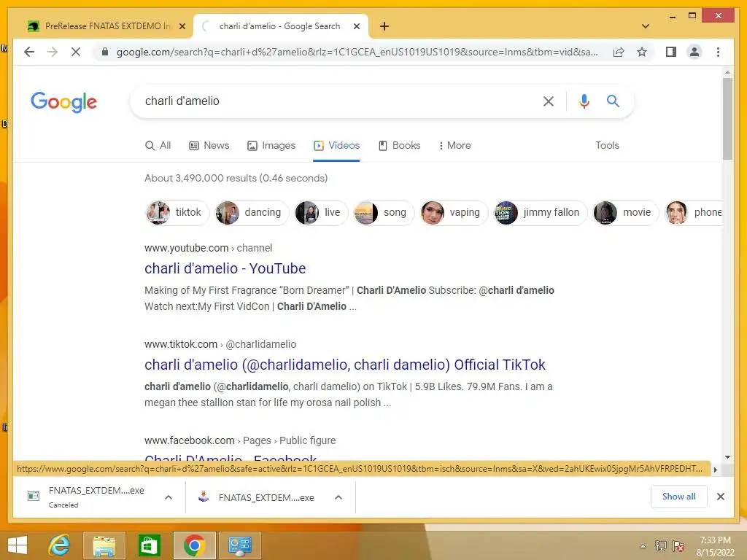747x560 pixels.
Task: Go to the Google logo homepage
Action: (64, 102)
